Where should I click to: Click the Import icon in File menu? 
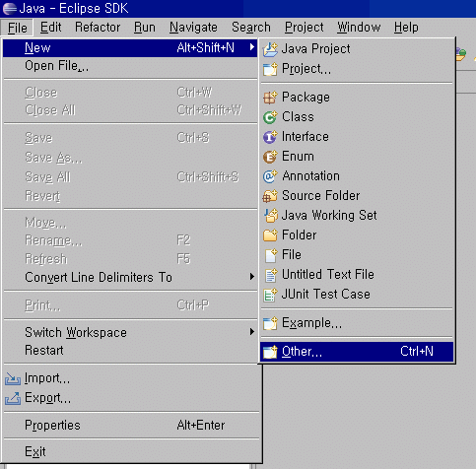[x=13, y=379]
